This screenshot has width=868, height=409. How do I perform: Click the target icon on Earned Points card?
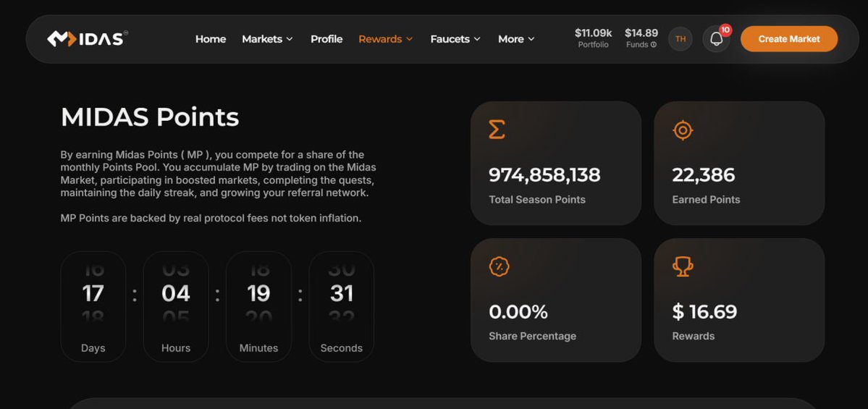(683, 130)
